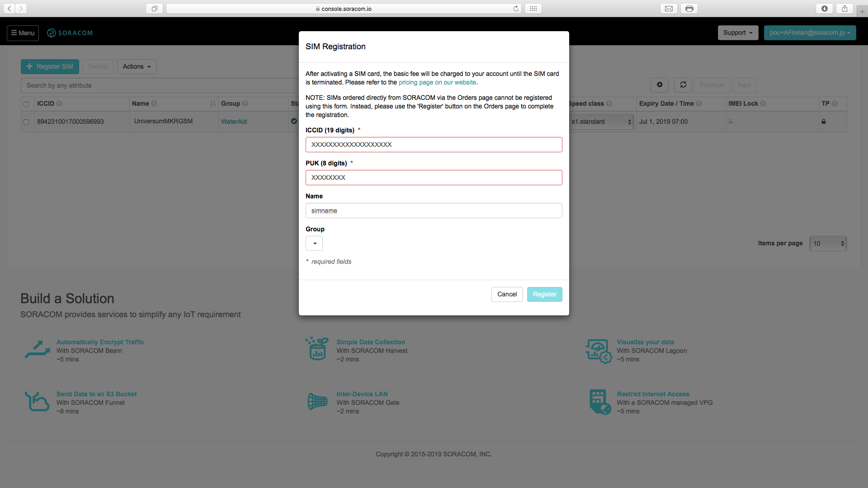Image resolution: width=868 pixels, height=488 pixels.
Task: Click the SORACOM Funnel S3 bucket icon
Action: pos(37,402)
